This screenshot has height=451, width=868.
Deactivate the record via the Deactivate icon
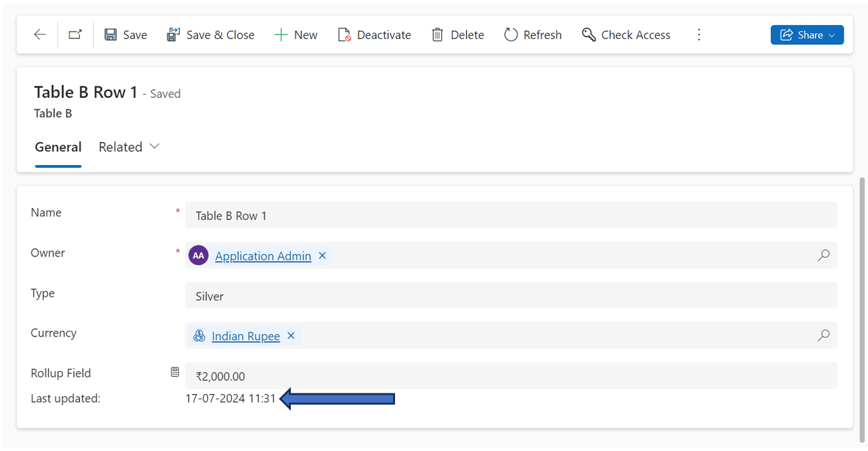pos(346,35)
